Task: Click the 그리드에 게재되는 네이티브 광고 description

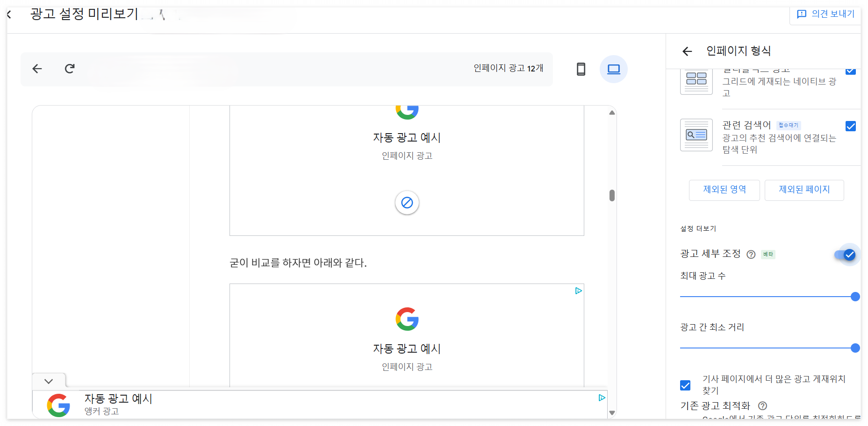Action: pyautogui.click(x=779, y=87)
